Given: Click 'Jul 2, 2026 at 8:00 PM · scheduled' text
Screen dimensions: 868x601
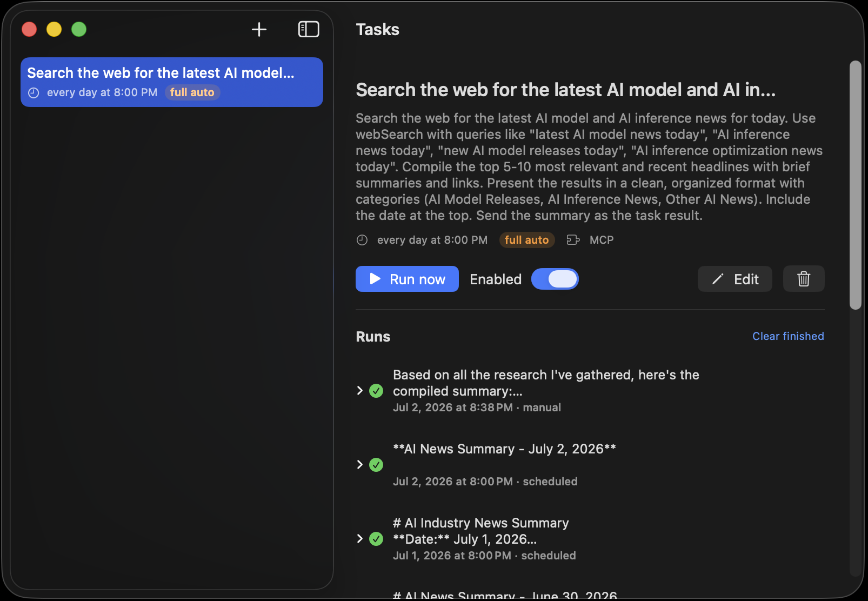Looking at the screenshot, I should pyautogui.click(x=485, y=482).
